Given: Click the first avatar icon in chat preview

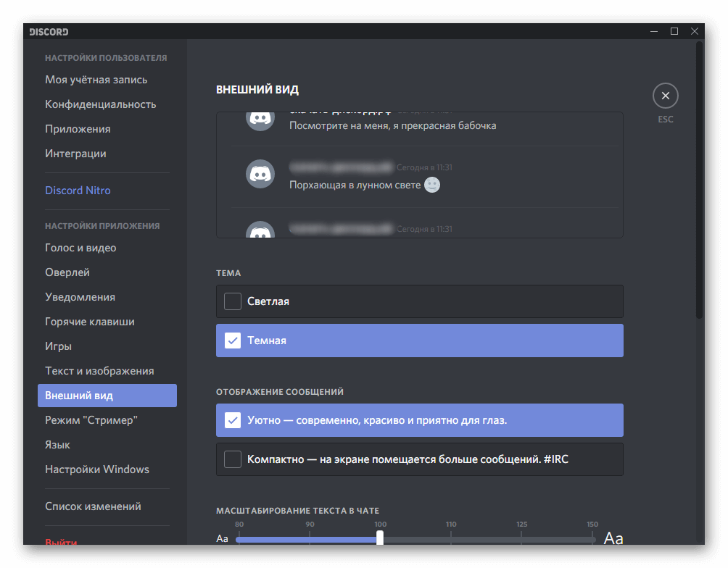Looking at the screenshot, I should (x=260, y=118).
